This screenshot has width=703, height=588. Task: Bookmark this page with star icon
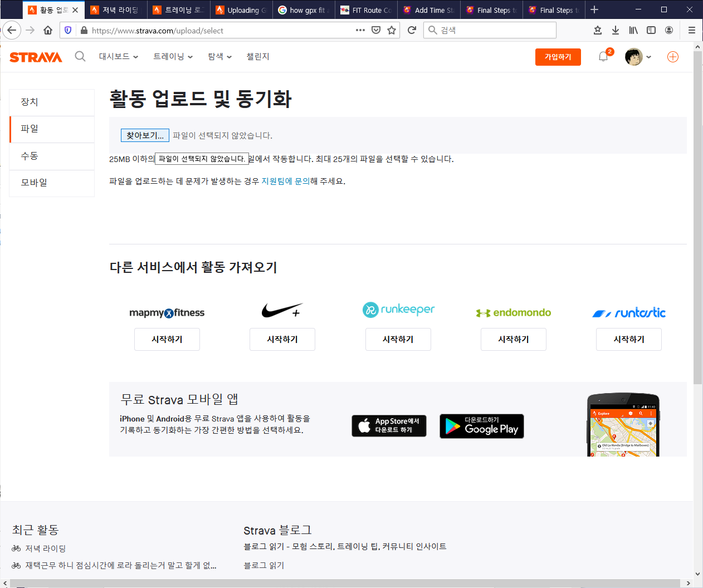point(392,30)
